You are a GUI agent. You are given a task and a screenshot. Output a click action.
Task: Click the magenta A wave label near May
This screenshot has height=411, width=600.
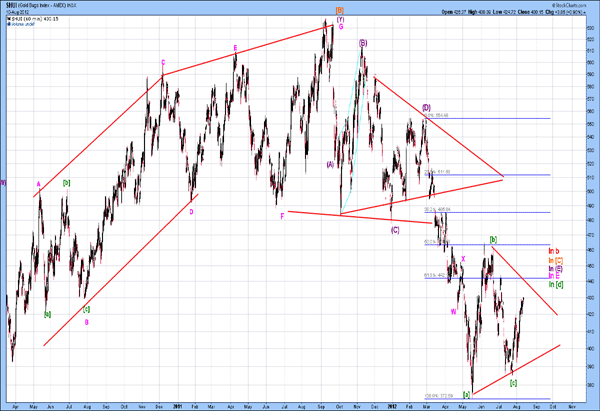[x=38, y=184]
